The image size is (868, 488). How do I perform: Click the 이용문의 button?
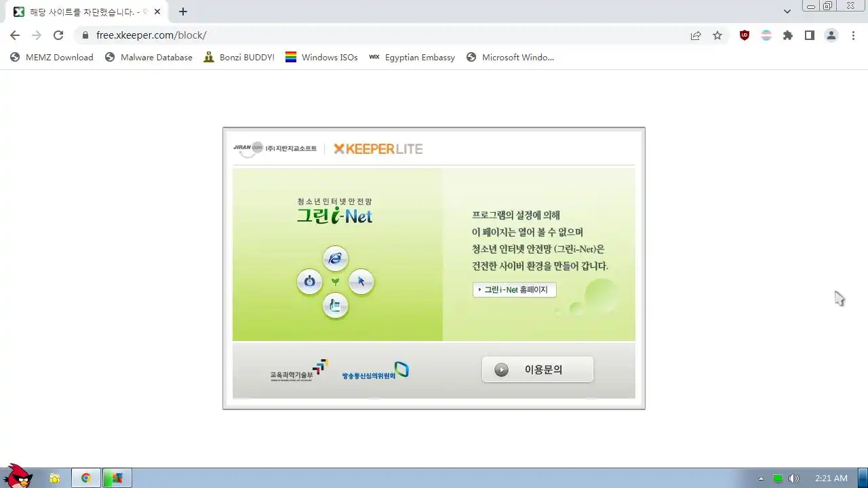click(x=538, y=369)
